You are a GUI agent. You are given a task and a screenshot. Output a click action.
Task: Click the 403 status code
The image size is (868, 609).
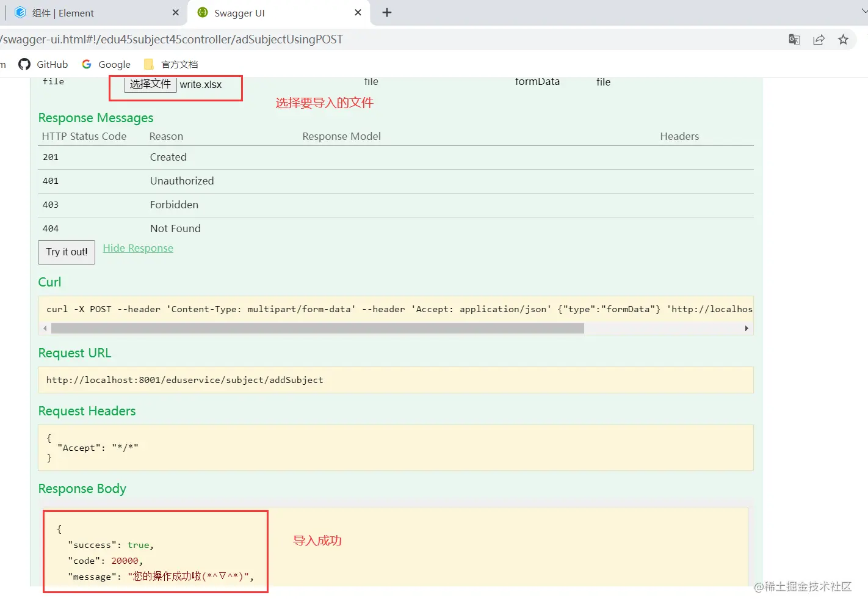tap(51, 205)
